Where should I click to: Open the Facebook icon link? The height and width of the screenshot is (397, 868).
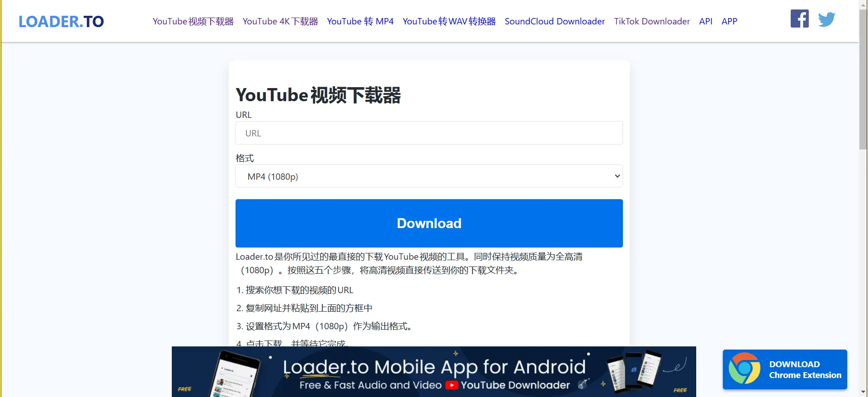(799, 19)
